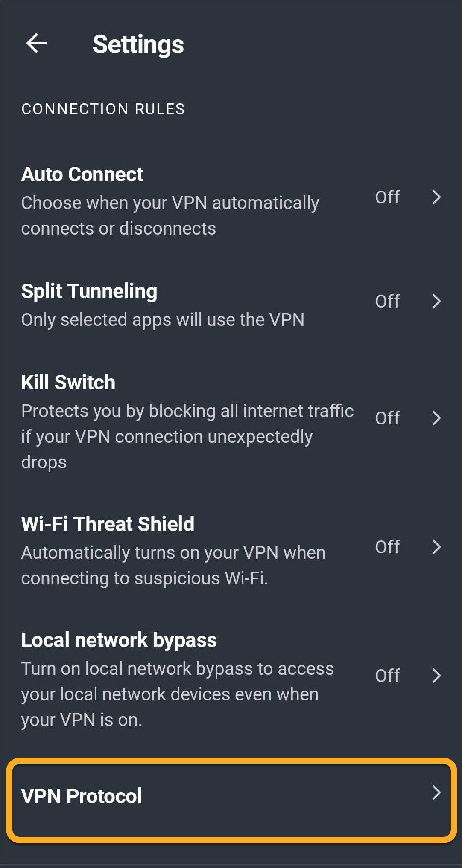Choose the Kill Switch title
462x868 pixels.
coord(68,382)
